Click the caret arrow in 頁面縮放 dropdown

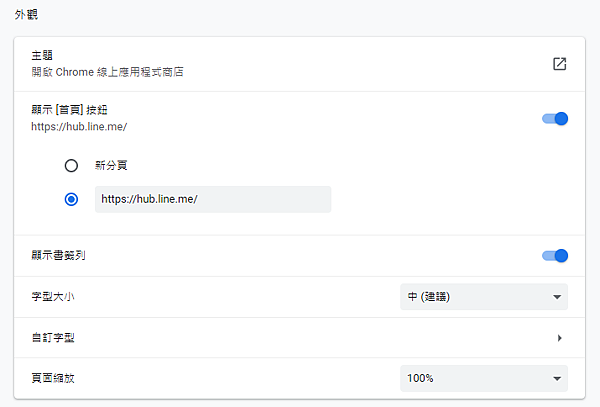(557, 379)
